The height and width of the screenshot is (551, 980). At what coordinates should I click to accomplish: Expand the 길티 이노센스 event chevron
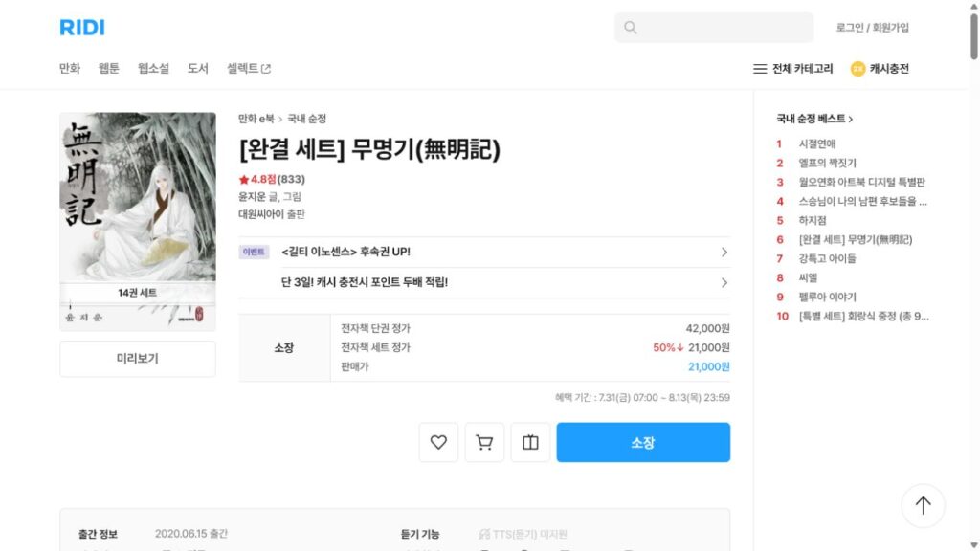coord(724,253)
